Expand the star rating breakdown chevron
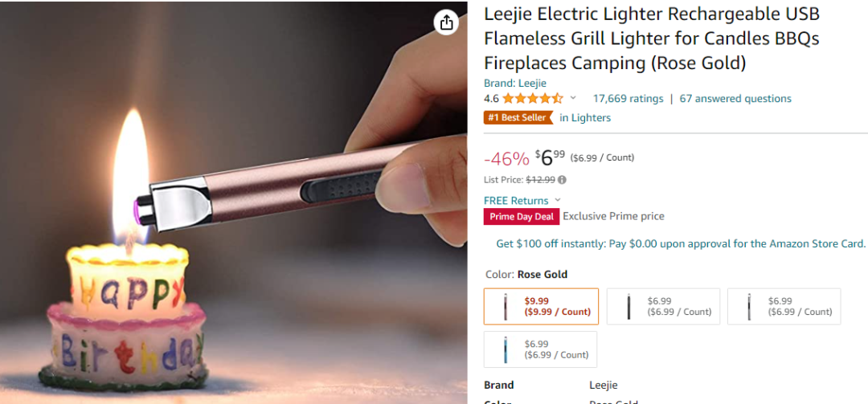The height and width of the screenshot is (404, 868). [573, 98]
